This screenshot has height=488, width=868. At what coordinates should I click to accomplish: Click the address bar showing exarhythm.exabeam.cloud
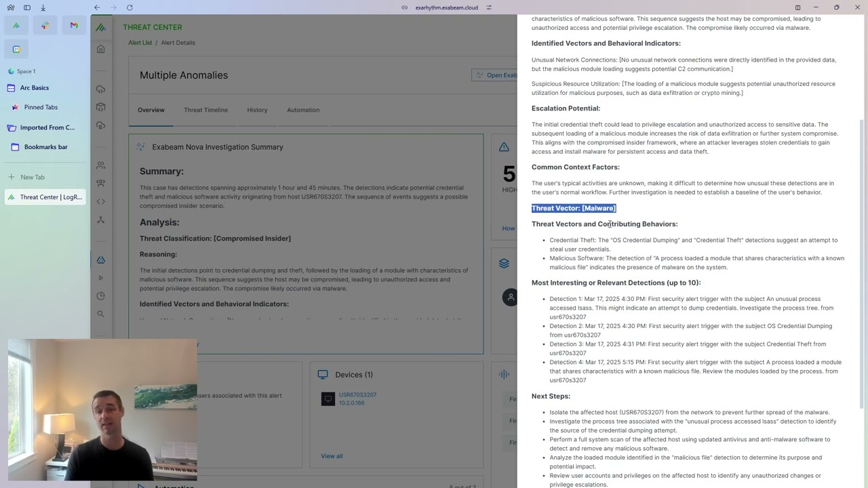pyautogui.click(x=446, y=7)
